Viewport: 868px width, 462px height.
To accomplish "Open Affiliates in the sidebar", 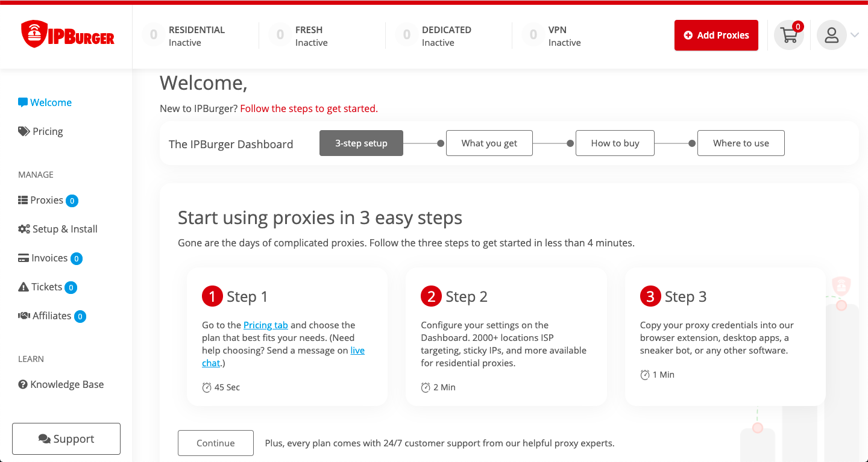I will coord(51,316).
